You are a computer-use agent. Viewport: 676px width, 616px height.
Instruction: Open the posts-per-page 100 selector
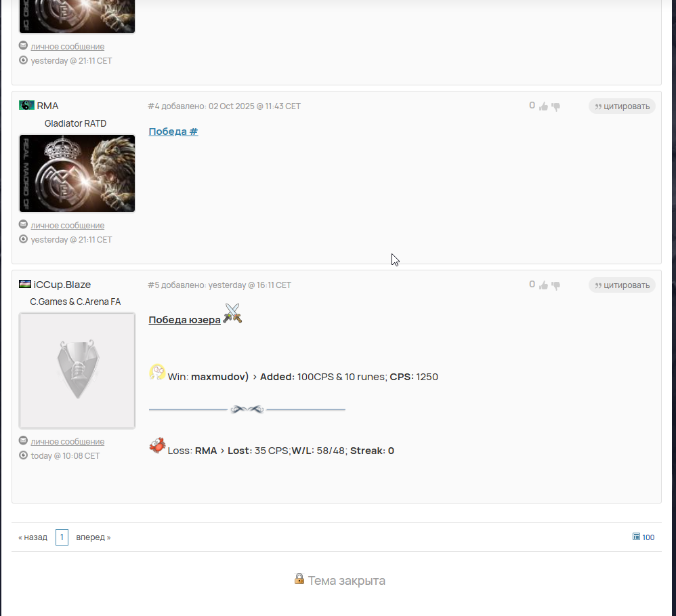tap(648, 537)
